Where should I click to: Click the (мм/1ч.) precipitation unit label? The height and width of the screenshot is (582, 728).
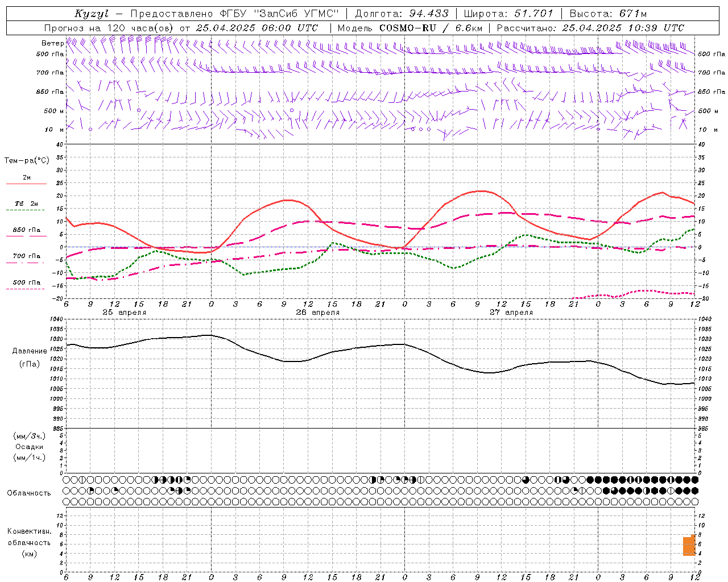click(x=30, y=458)
